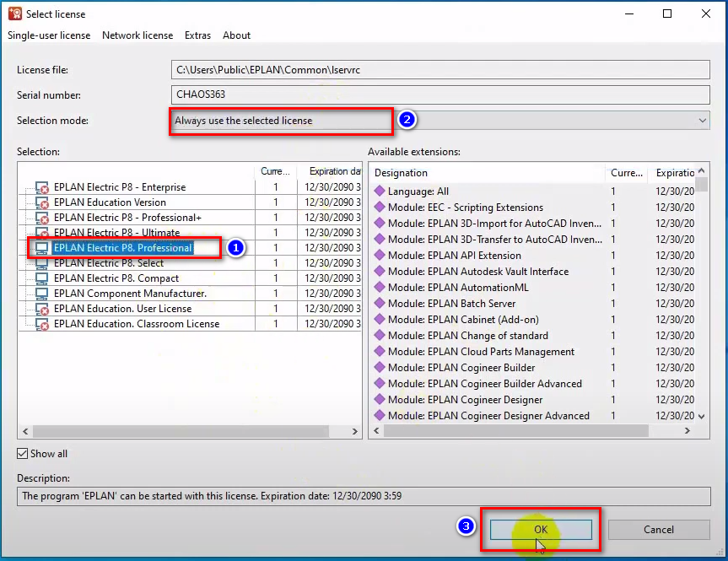
Task: Click the Select license title bar app icon
Action: point(15,13)
